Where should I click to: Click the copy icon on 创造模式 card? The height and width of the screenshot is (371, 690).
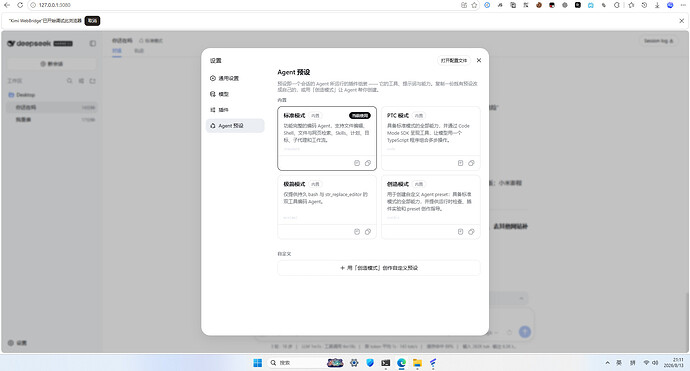[471, 232]
